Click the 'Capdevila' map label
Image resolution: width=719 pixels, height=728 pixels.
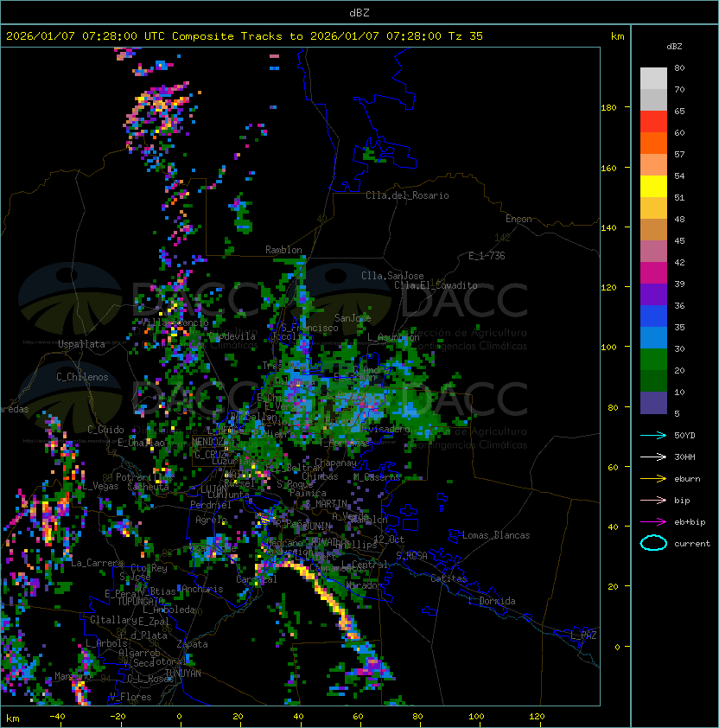(x=232, y=336)
